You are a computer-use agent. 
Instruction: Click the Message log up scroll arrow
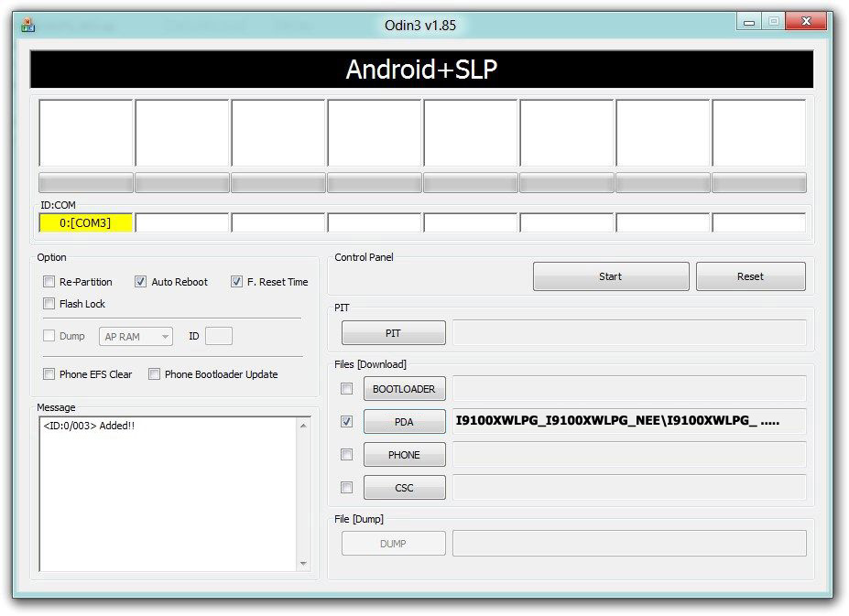click(303, 426)
